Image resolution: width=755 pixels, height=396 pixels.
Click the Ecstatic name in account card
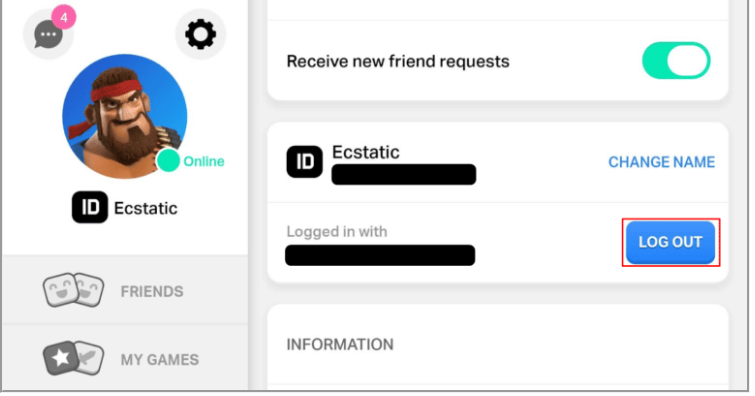[x=365, y=152]
